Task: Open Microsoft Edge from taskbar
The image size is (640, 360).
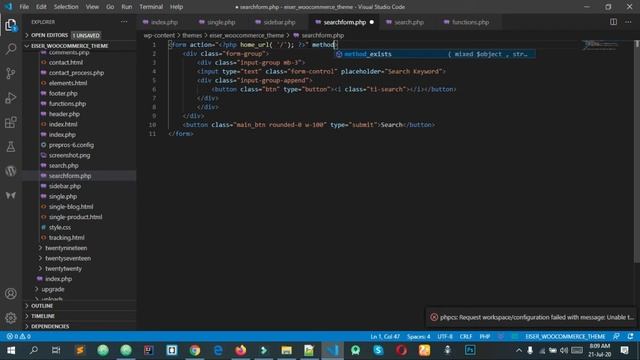Action: click(x=218, y=350)
